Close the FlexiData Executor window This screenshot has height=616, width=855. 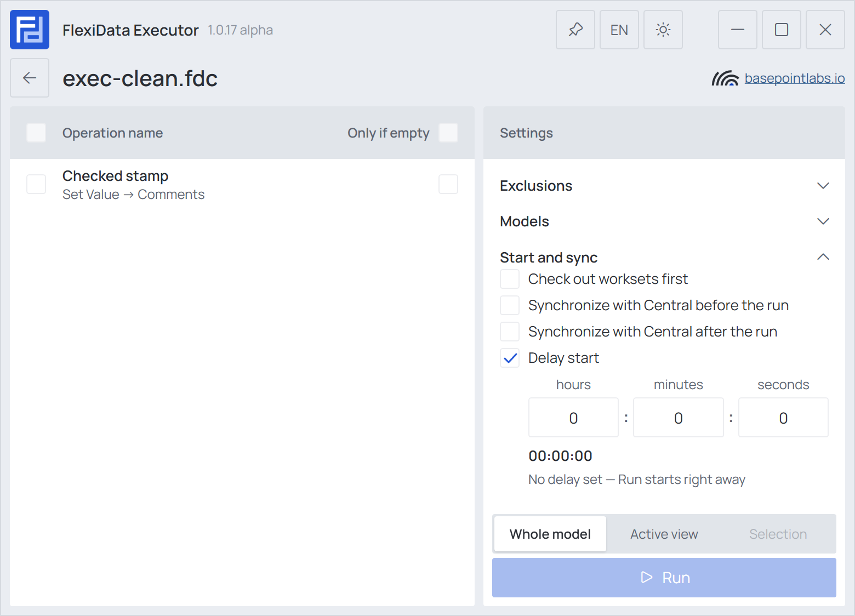(x=825, y=30)
